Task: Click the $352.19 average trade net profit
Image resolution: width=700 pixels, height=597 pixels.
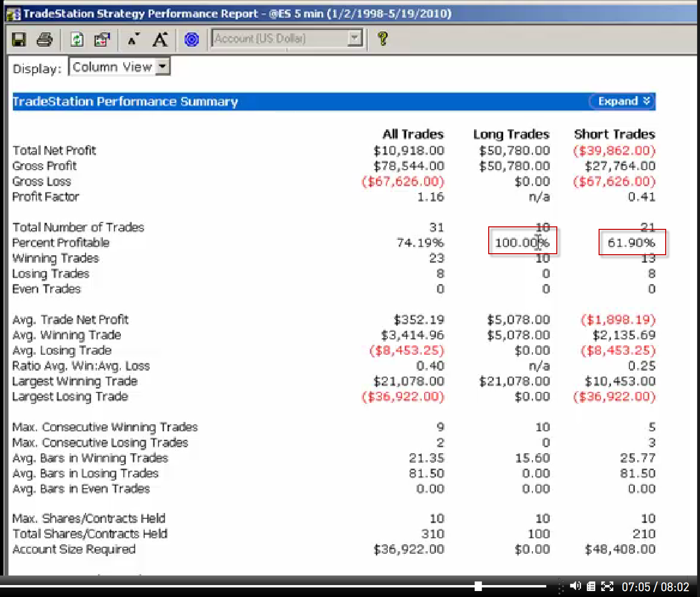Action: click(x=419, y=319)
